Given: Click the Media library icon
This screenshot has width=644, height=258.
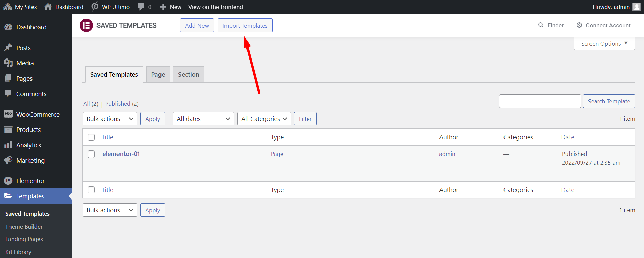Looking at the screenshot, I should (x=8, y=63).
